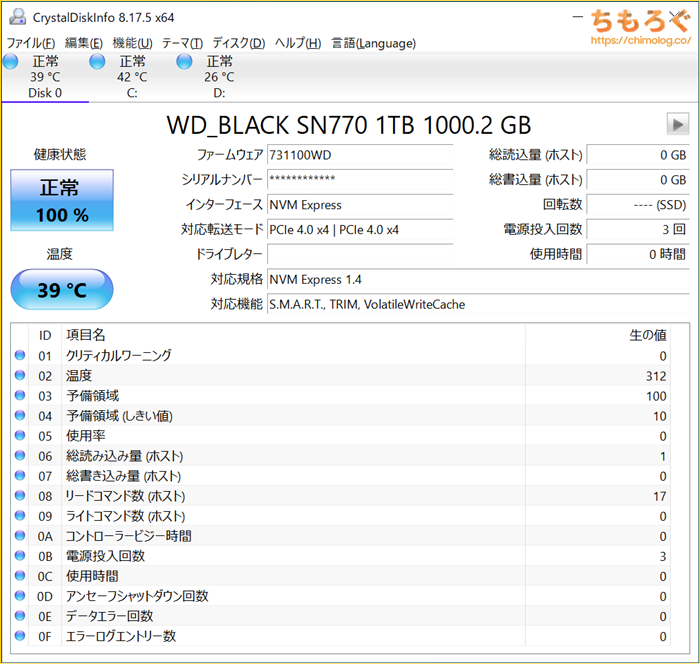Click the 使用時間 value 0 時間
Viewport: 700px width, 664px height.
638,255
